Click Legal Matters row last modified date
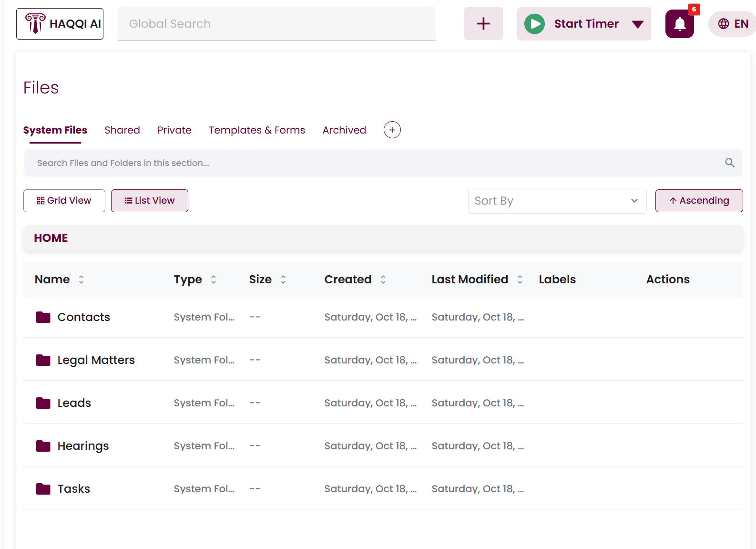This screenshot has height=549, width=756. coord(478,360)
